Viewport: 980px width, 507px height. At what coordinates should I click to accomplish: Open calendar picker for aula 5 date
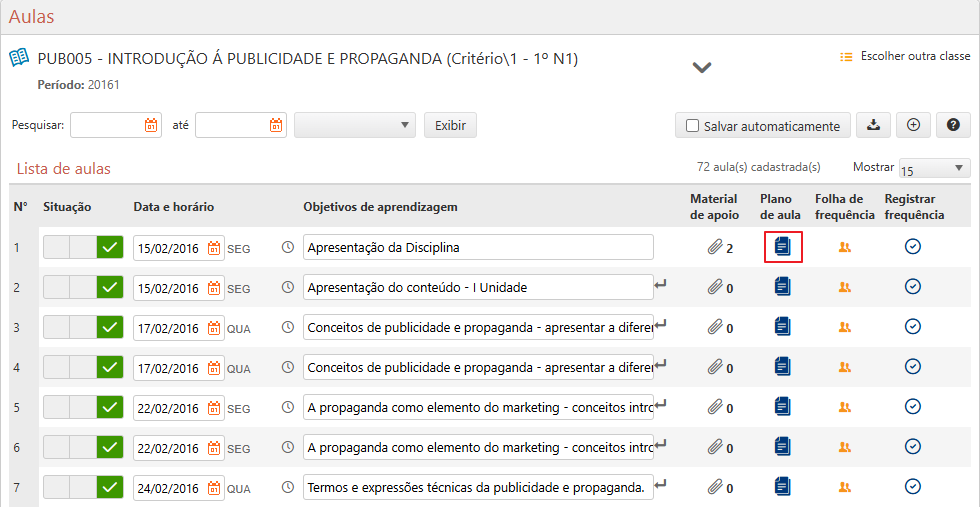tap(214, 408)
